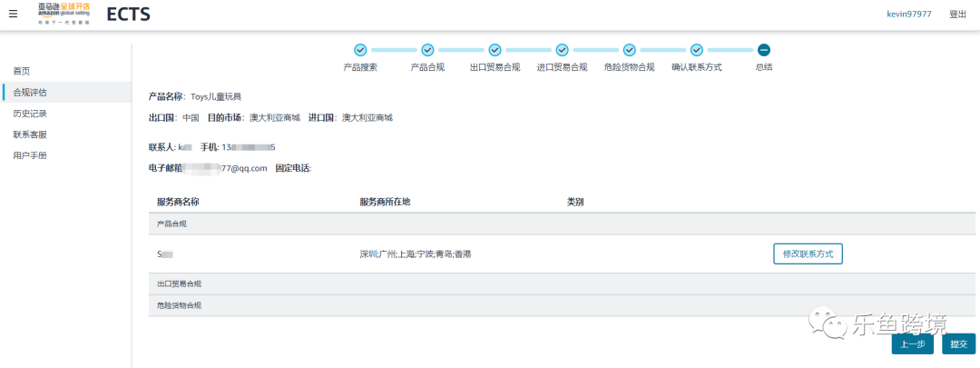
Task: Click the 总结 current step circle
Action: pyautogui.click(x=764, y=50)
